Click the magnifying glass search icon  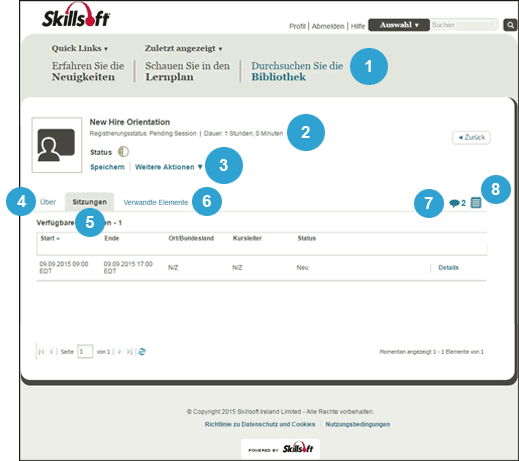(x=510, y=25)
